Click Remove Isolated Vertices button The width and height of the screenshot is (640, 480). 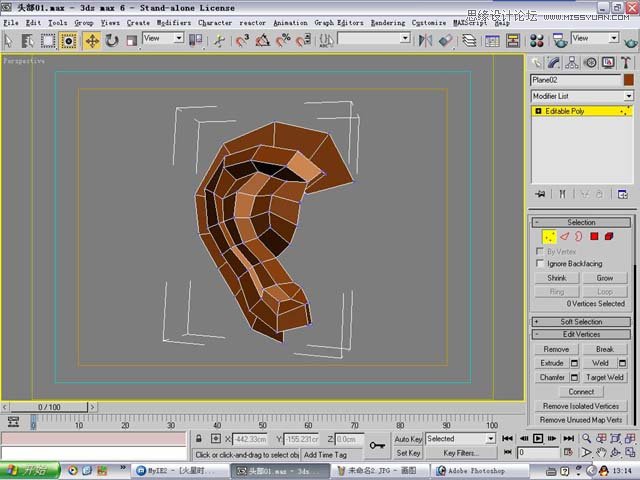click(581, 406)
